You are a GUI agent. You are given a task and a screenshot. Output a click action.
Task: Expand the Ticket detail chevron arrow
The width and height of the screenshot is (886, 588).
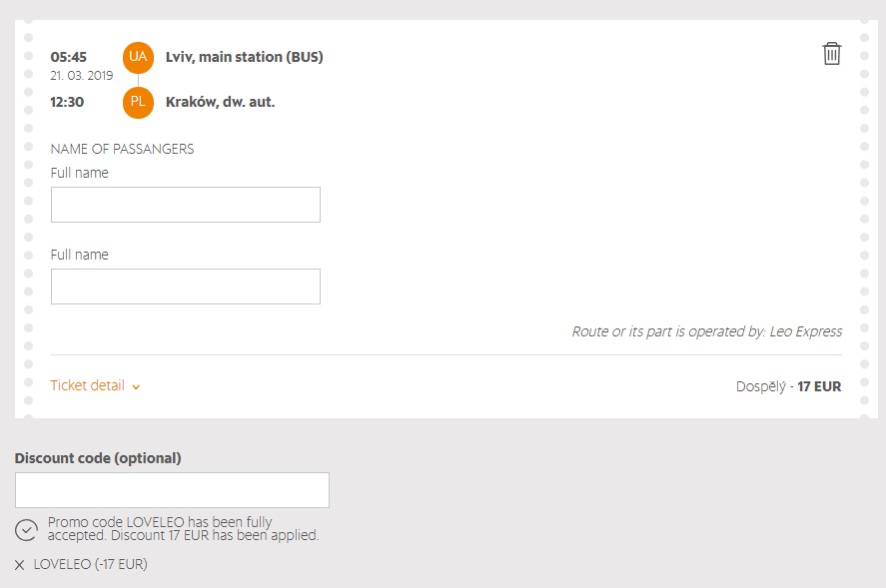coord(136,386)
